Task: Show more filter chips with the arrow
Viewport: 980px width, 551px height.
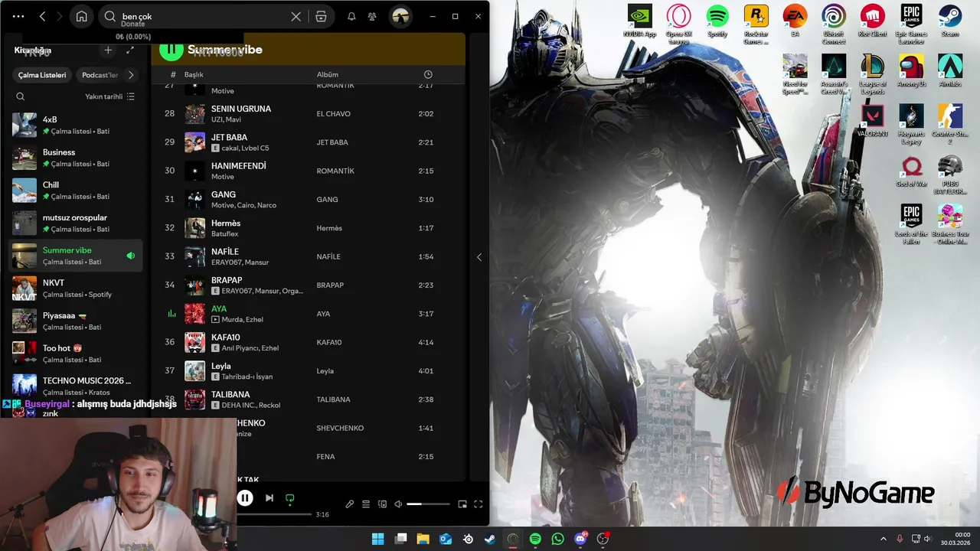Action: click(131, 75)
